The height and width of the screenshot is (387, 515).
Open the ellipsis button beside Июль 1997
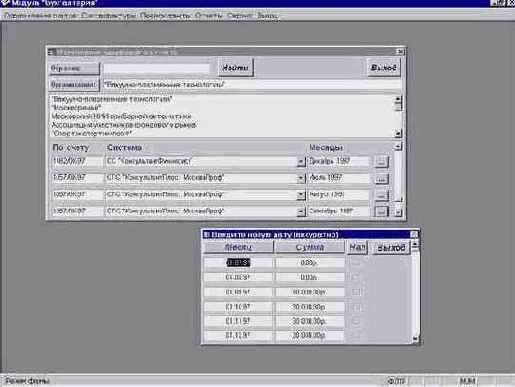381,179
